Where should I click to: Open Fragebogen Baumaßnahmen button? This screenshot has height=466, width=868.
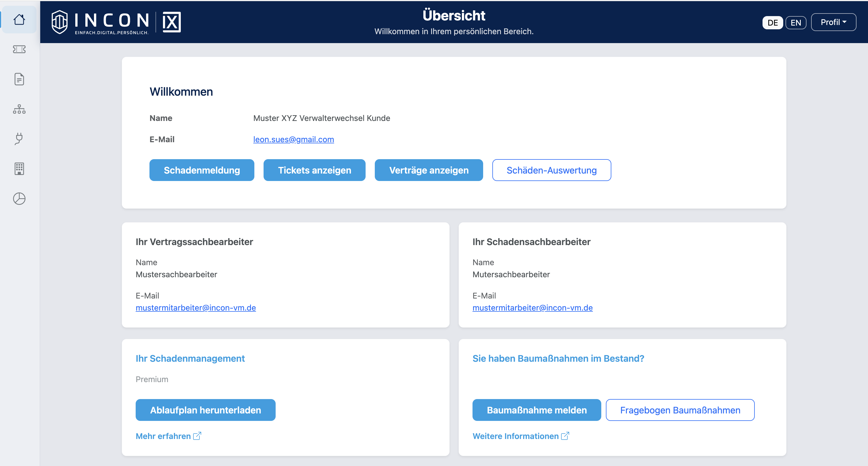(680, 410)
